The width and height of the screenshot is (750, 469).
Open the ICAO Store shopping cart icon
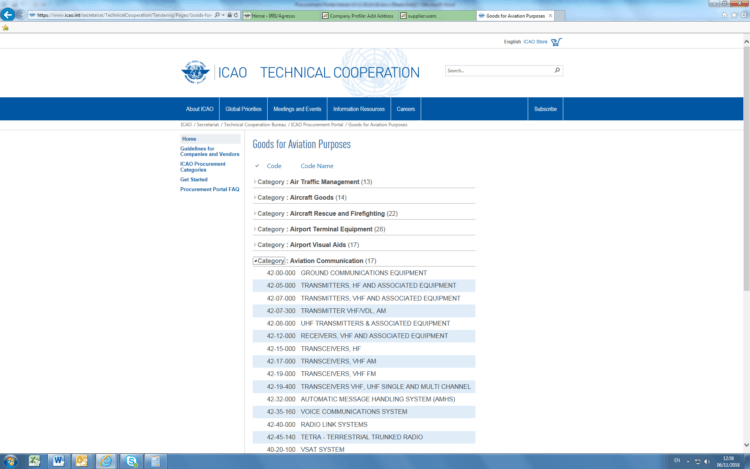tap(556, 42)
